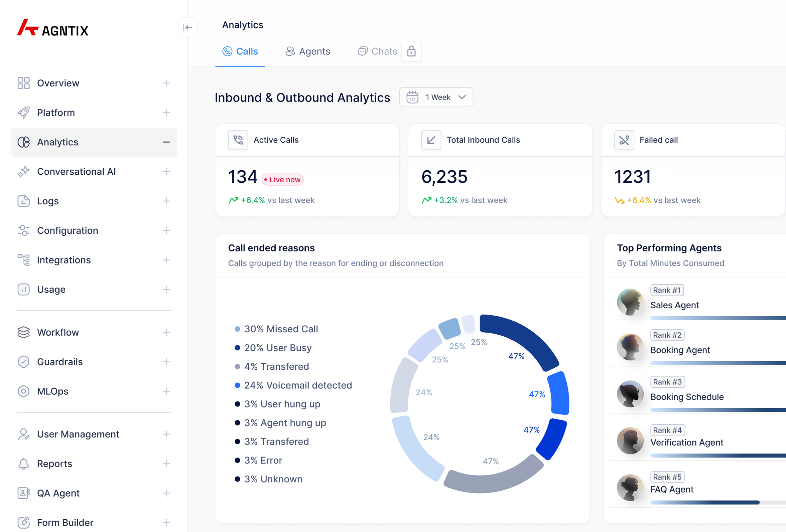Screen dimensions: 786x532
Task: Open the Integrations sidebar item
Action: pyautogui.click(x=64, y=260)
